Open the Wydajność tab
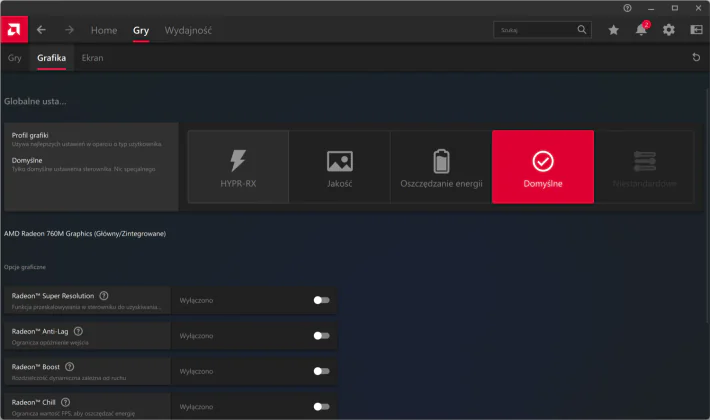 [x=188, y=30]
